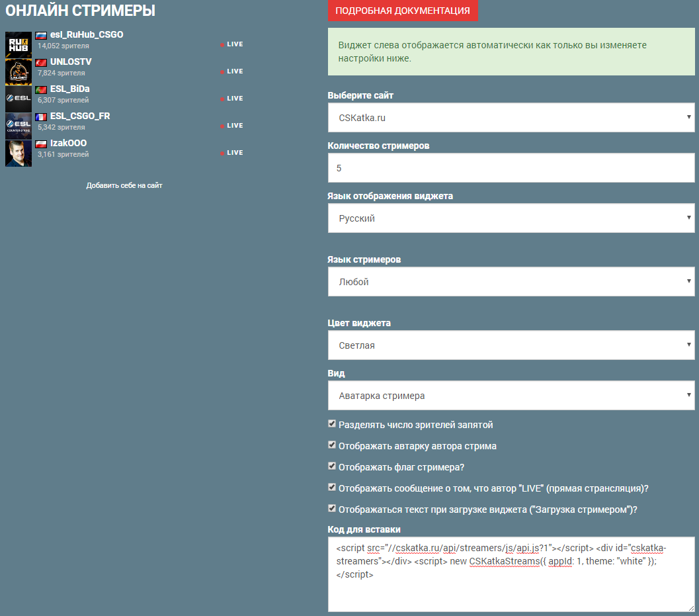Click the 'Выберите сайт' label
Viewport: 699px width, 616px height.
(x=360, y=95)
